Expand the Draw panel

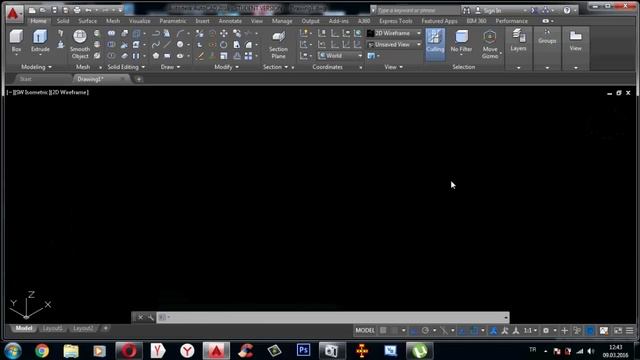tap(171, 67)
